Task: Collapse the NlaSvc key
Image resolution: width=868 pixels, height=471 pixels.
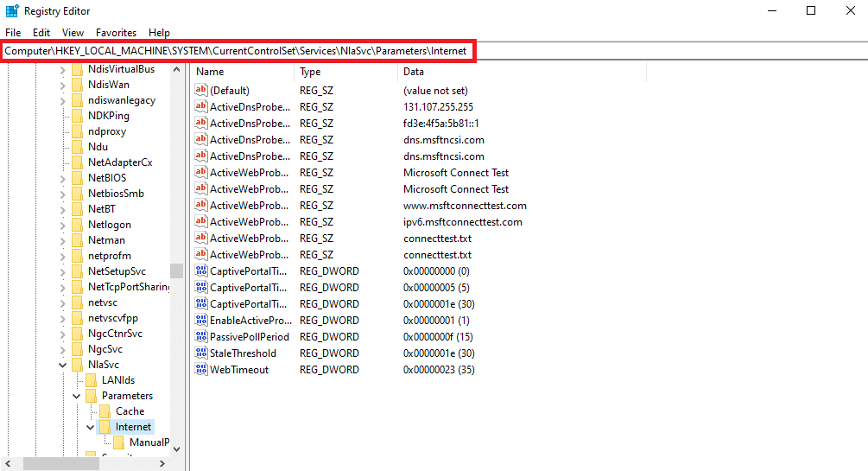Action: (62, 365)
